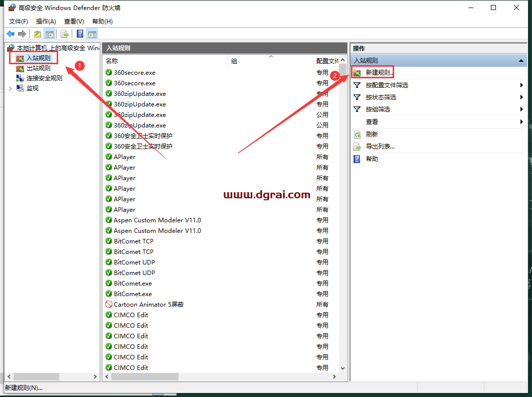Screen dimensions: 532x397
Task: Collapse the 入站规则 action section
Action: tap(521, 61)
